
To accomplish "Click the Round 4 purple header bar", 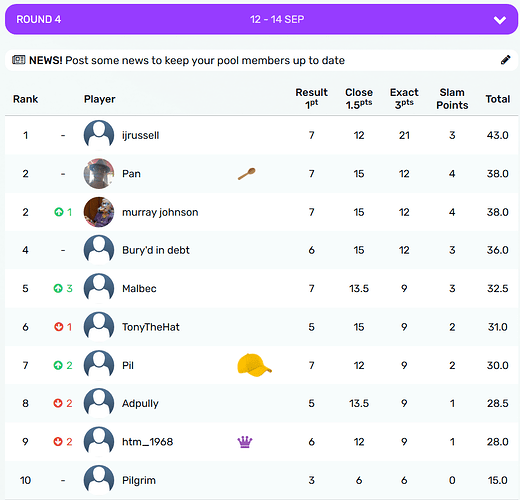I will coord(261,19).
